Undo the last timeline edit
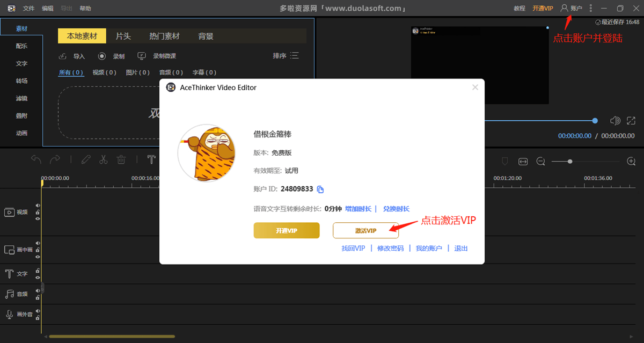Screen dimensions: 644x343 click(x=36, y=159)
